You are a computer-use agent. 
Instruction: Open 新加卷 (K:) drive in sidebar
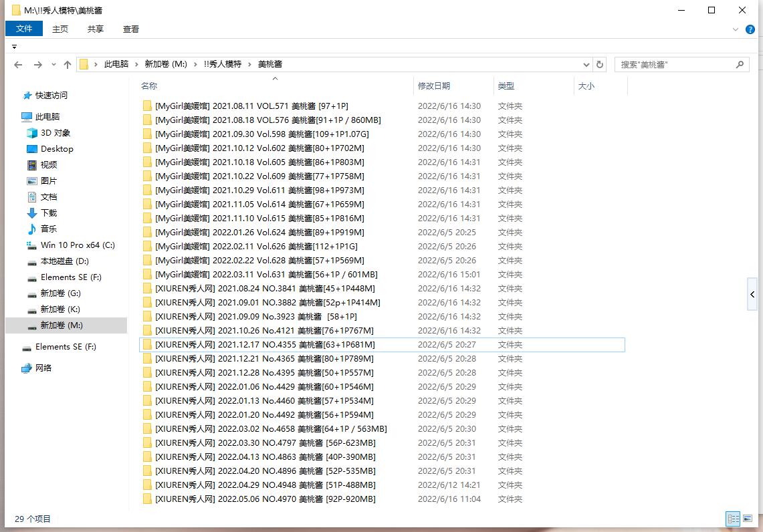60,309
